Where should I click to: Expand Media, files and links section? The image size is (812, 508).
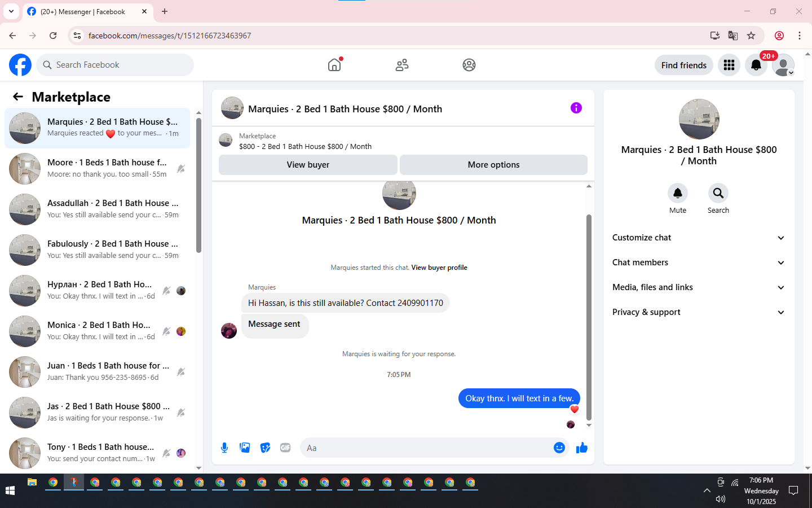(x=699, y=287)
